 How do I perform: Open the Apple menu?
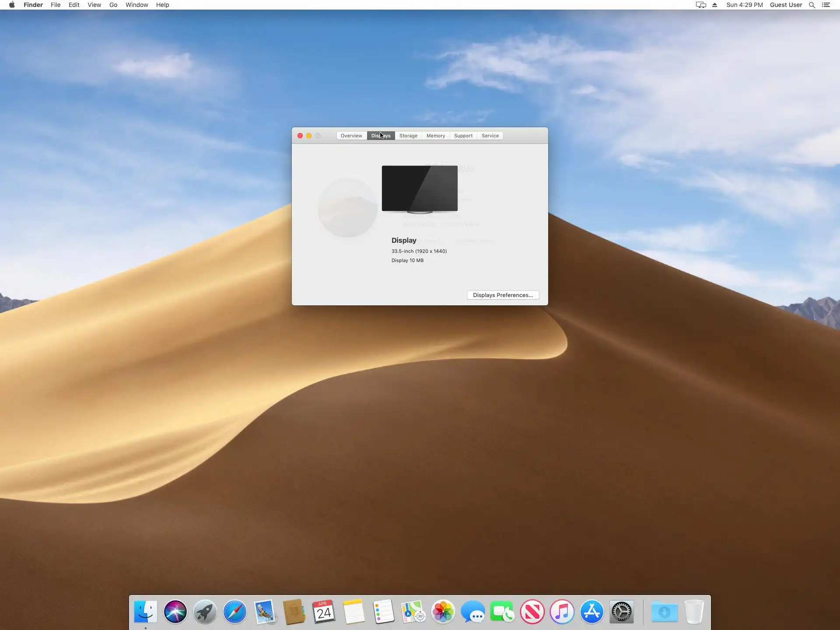coord(12,5)
